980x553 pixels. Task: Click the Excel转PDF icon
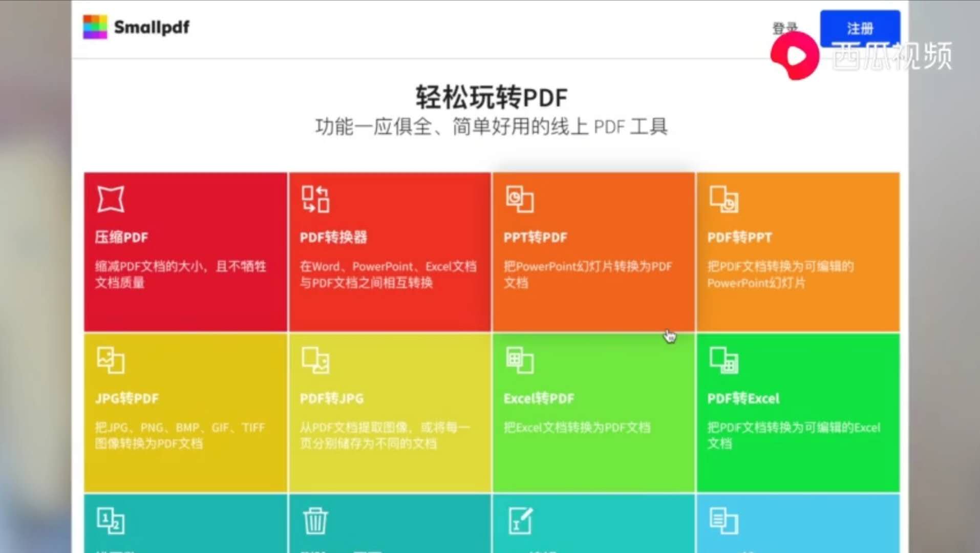point(520,360)
